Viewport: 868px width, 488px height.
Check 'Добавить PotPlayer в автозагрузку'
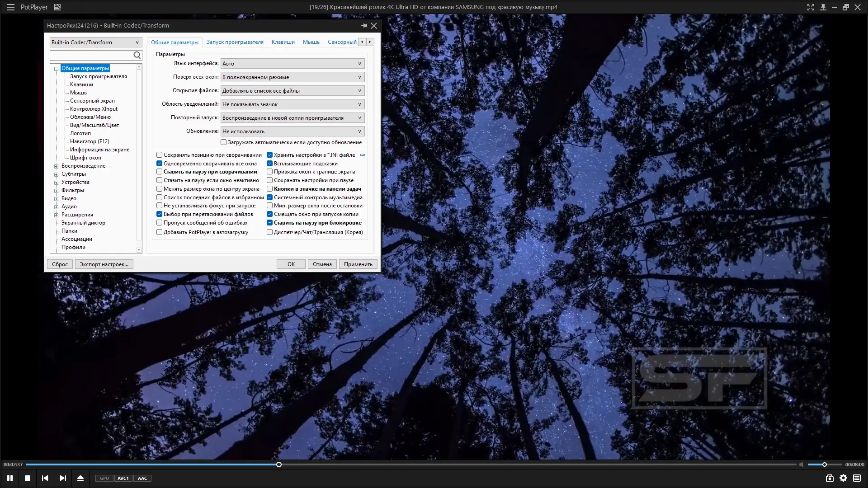coord(160,232)
